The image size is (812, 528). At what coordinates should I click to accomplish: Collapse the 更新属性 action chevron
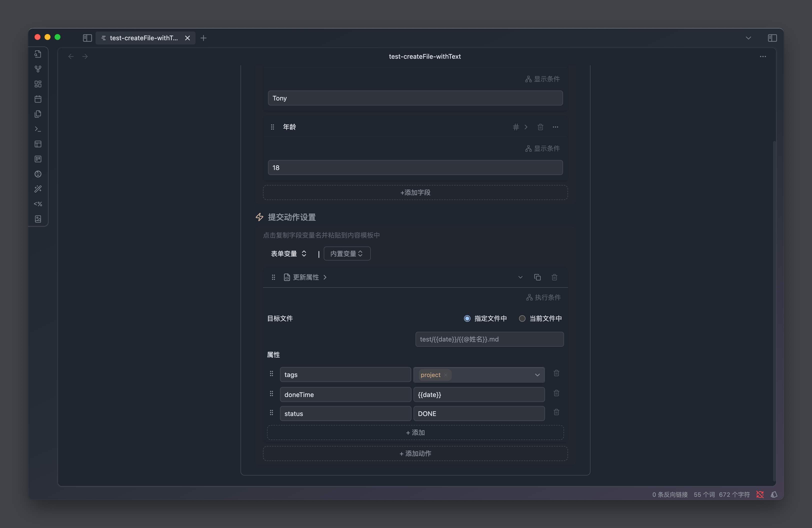pos(520,277)
